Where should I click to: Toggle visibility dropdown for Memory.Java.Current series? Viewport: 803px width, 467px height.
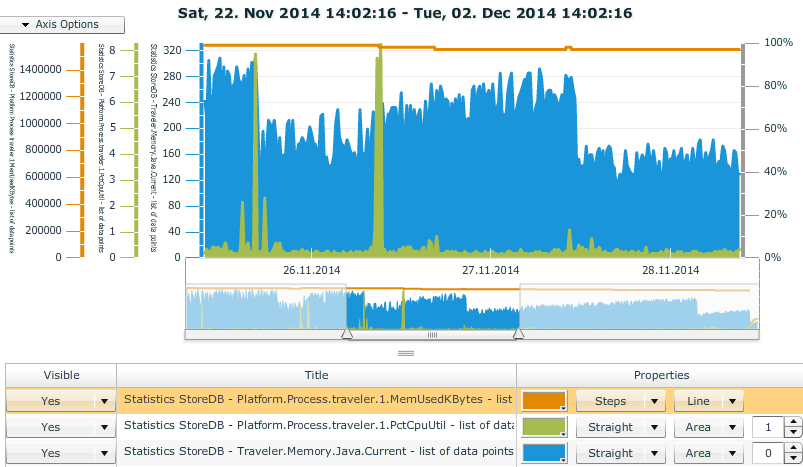coord(103,453)
